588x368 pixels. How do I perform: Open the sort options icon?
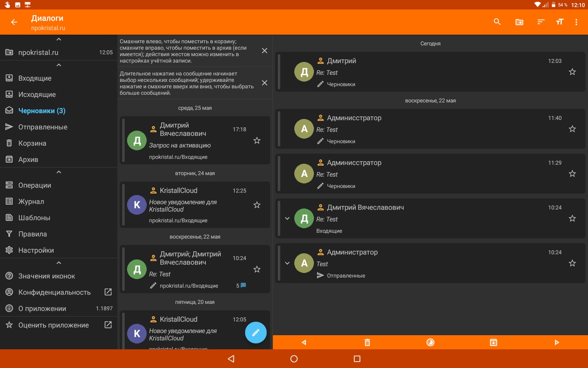541,22
